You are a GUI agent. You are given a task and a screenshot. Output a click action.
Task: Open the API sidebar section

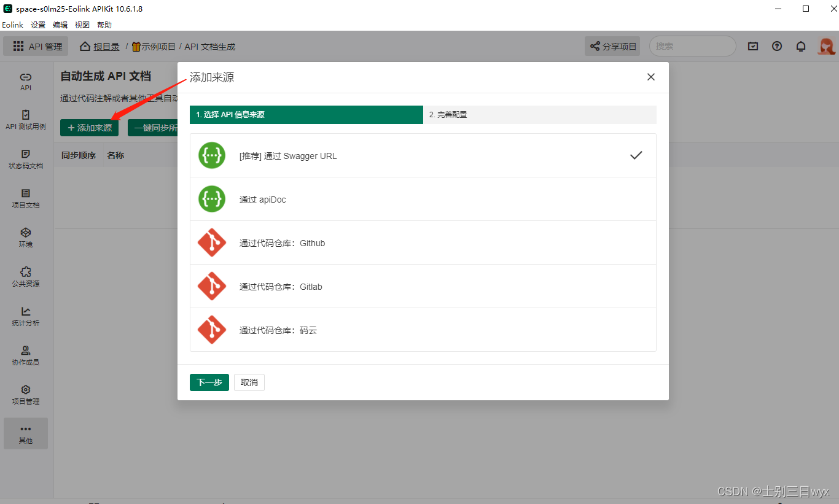(26, 82)
